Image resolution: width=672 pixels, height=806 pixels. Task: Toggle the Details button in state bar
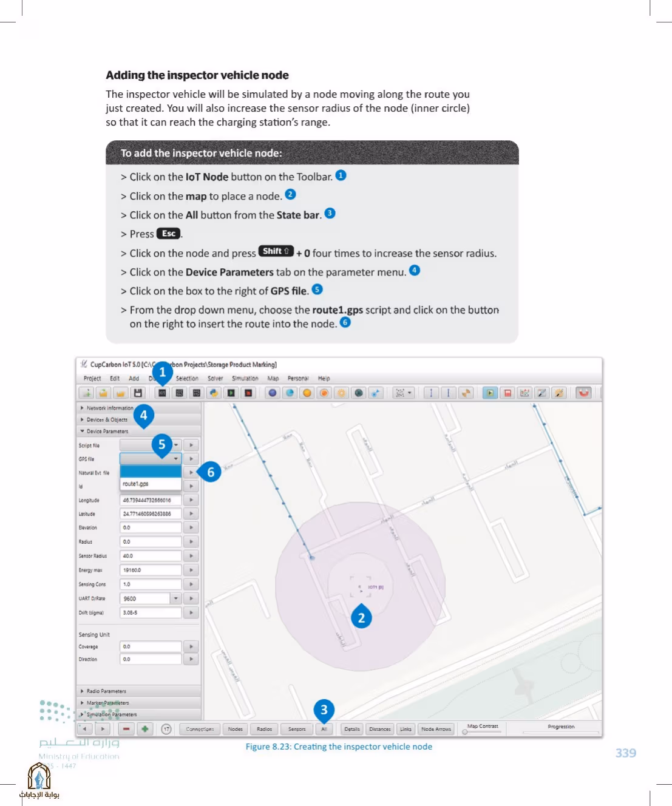tap(352, 729)
